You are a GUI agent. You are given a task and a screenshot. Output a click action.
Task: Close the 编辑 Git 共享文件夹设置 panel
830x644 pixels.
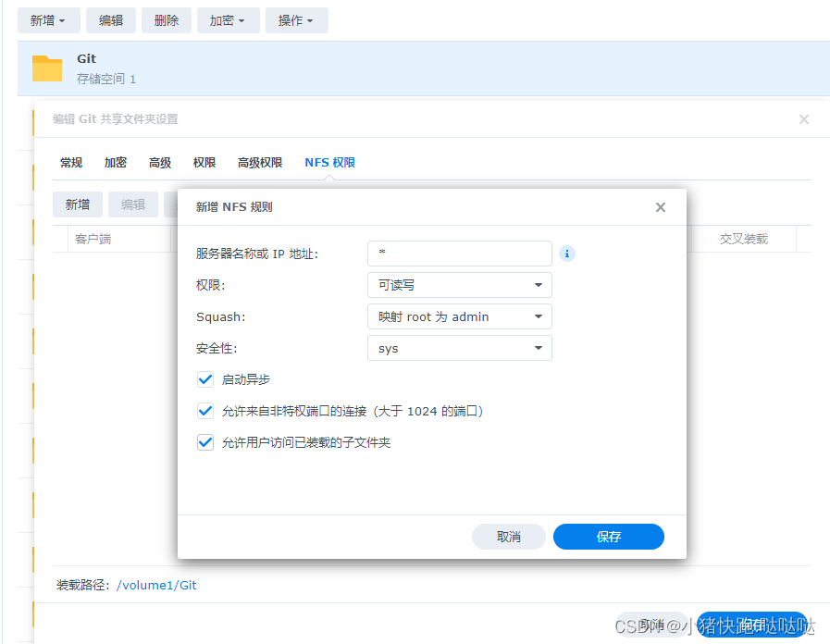pos(804,118)
